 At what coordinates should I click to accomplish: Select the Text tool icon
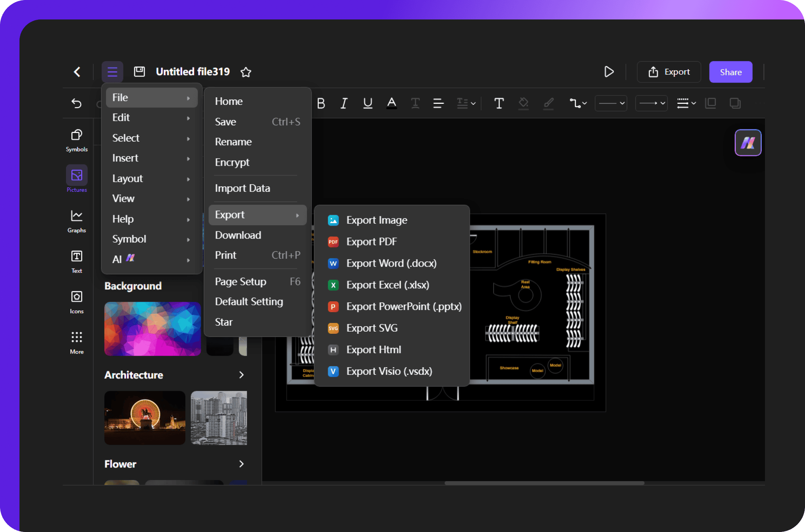pos(75,257)
